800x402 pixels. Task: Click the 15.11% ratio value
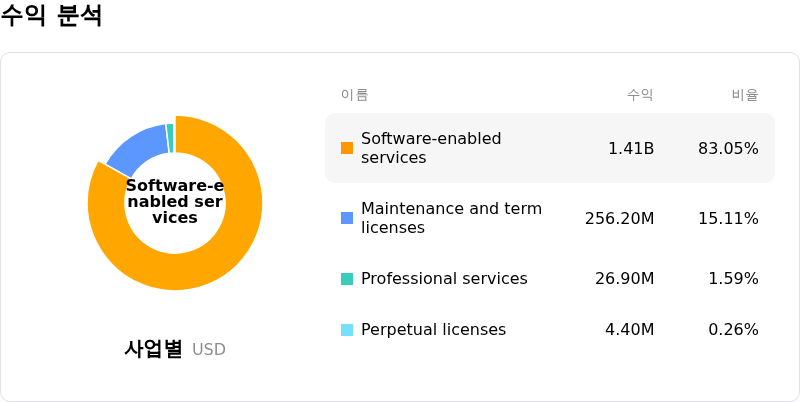coord(728,218)
